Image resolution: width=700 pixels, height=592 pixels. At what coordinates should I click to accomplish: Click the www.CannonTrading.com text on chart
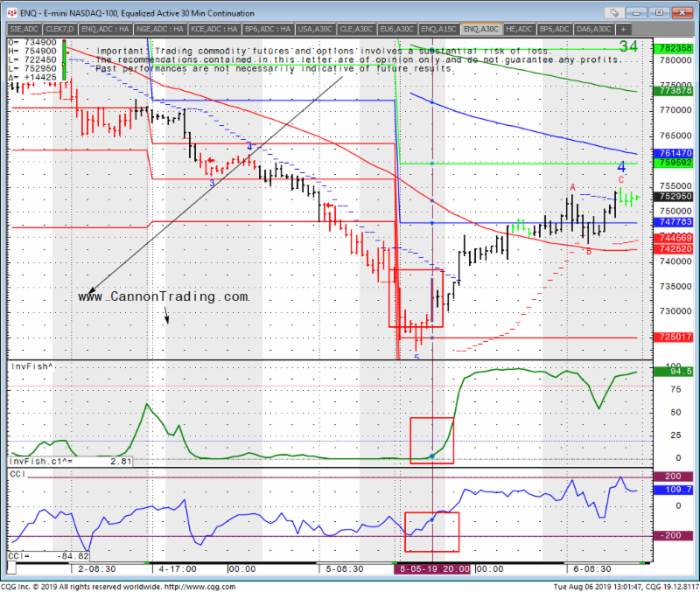[x=163, y=296]
